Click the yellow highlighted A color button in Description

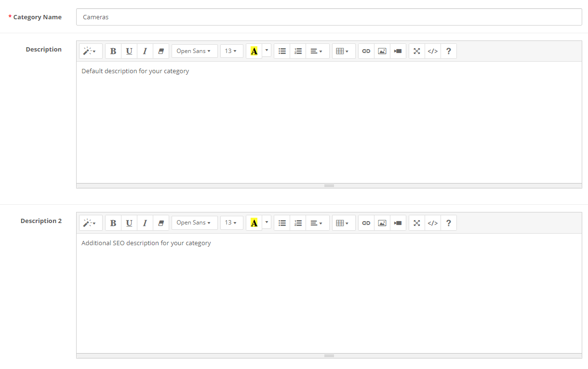[x=254, y=51]
